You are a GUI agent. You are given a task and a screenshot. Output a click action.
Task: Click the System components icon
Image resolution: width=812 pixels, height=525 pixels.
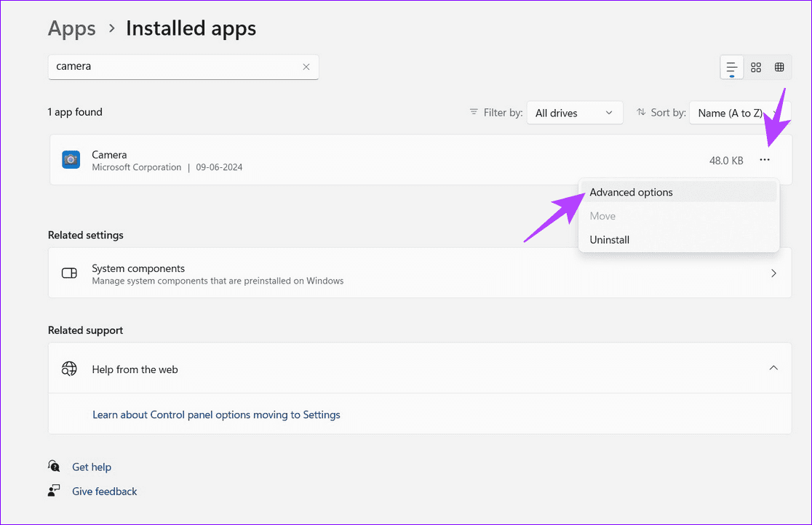click(x=69, y=273)
